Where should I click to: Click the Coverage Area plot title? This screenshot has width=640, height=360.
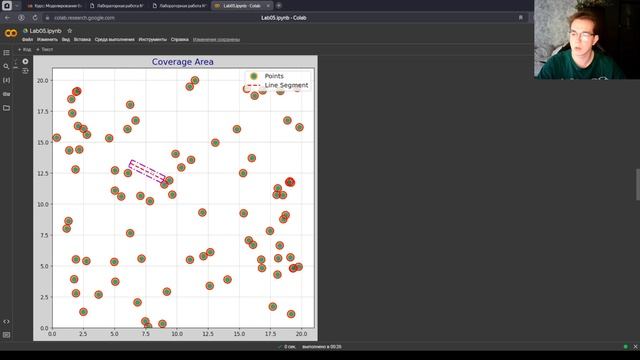[x=182, y=62]
